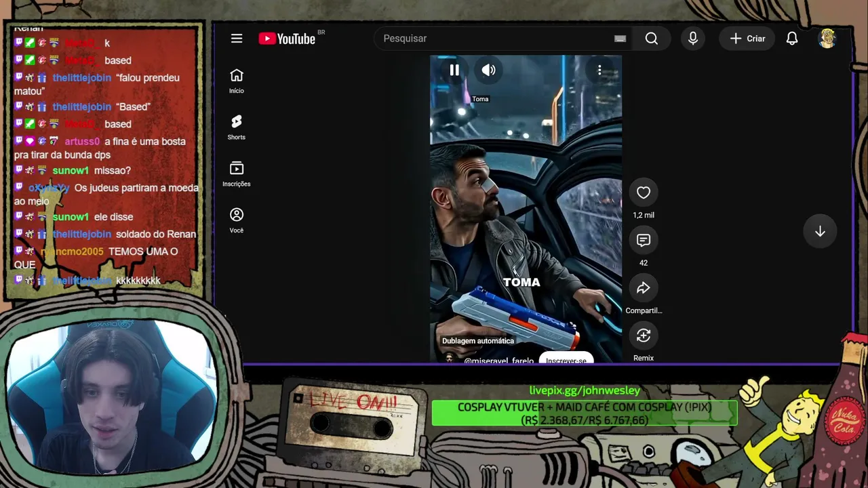The height and width of the screenshot is (488, 868).
Task: Click the cosplay donation goal progress bar
Action: coord(585,413)
